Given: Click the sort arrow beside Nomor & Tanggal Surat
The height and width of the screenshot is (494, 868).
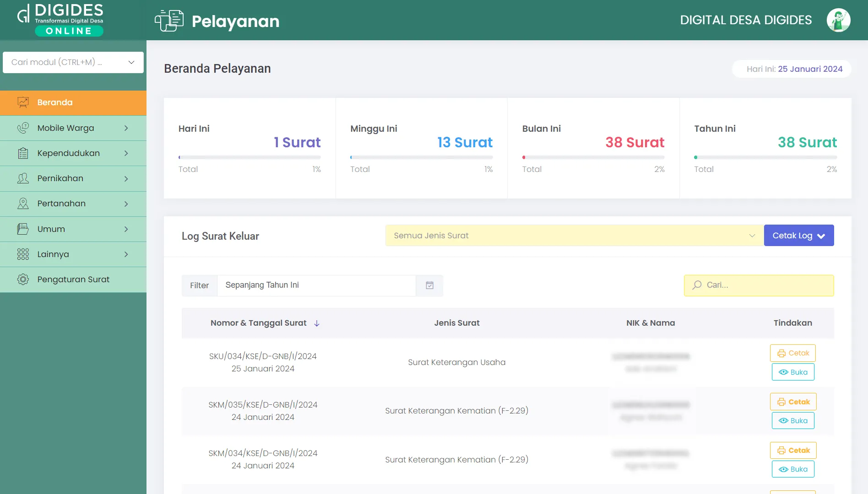Looking at the screenshot, I should pyautogui.click(x=317, y=323).
